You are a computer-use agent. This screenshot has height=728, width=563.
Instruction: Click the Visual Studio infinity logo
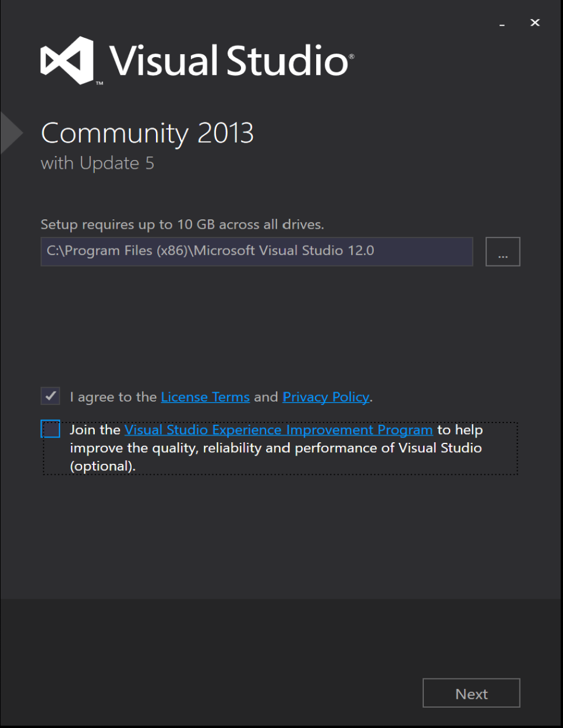click(67, 61)
